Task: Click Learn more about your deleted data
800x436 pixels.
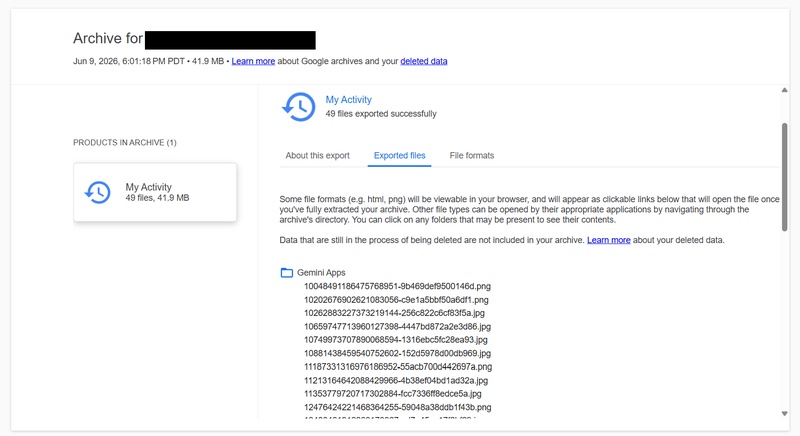Action: click(x=609, y=240)
